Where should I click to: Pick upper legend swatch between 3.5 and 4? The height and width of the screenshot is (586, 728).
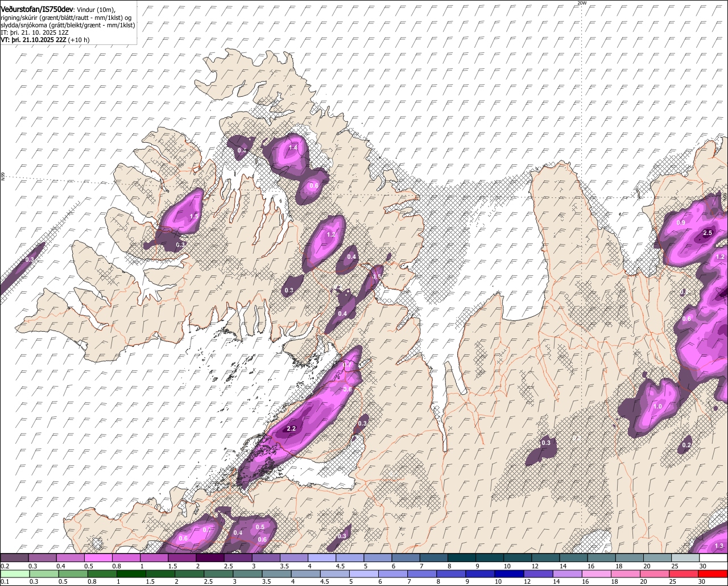click(x=294, y=558)
